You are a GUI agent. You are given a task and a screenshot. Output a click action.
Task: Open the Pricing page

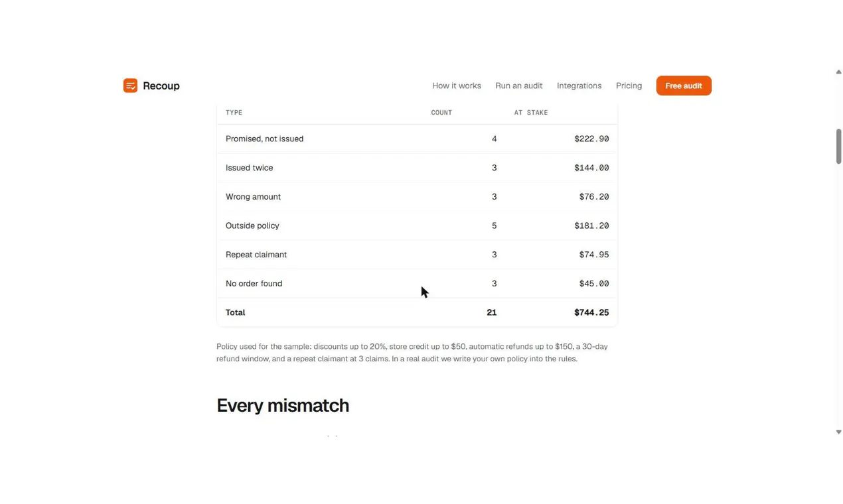click(x=629, y=86)
